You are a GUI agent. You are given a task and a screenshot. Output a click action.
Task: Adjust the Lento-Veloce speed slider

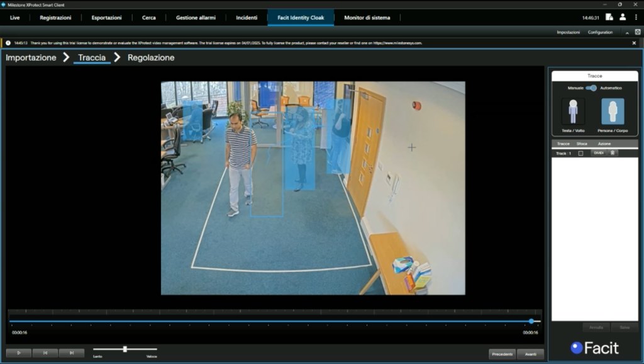click(x=125, y=348)
